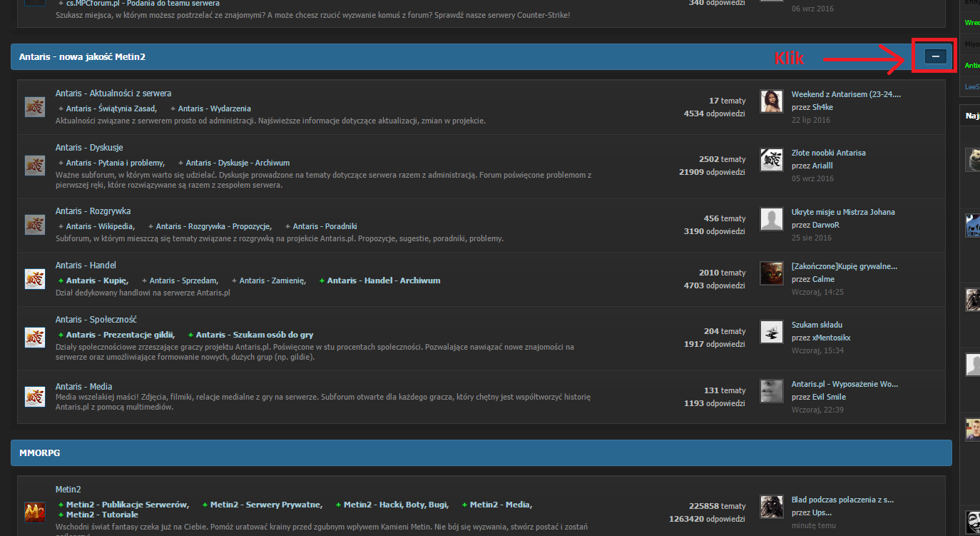This screenshot has height=536, width=980.
Task: Open Metin2 - Publikacje Serwerów subforum
Action: [x=127, y=505]
